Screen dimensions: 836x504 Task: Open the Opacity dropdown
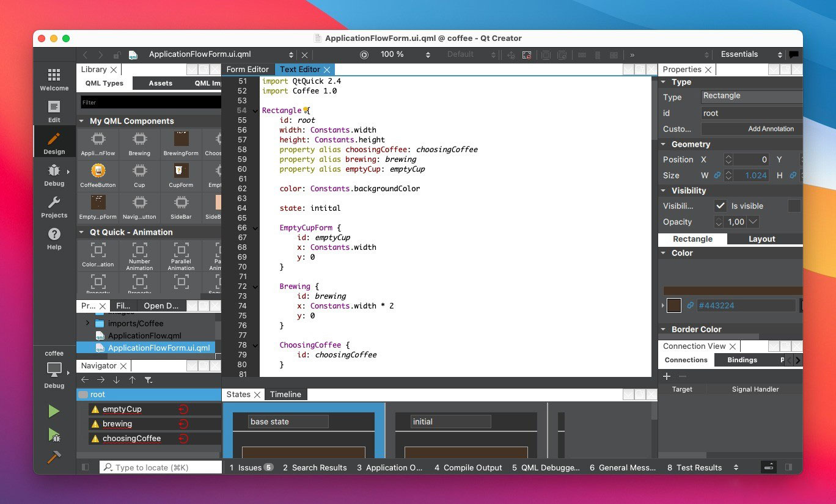tap(753, 222)
